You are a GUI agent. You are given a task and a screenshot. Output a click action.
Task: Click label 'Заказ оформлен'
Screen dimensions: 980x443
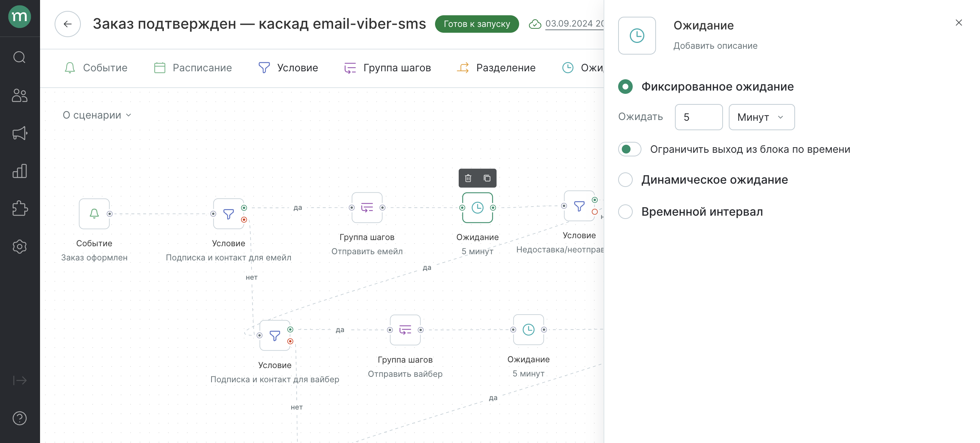94,257
